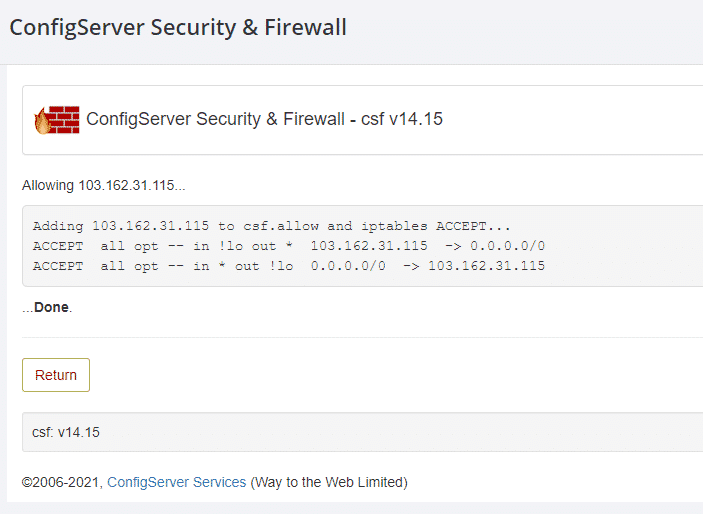The image size is (703, 514).
Task: Click the "©2006-2021" copyright text
Action: 60,482
